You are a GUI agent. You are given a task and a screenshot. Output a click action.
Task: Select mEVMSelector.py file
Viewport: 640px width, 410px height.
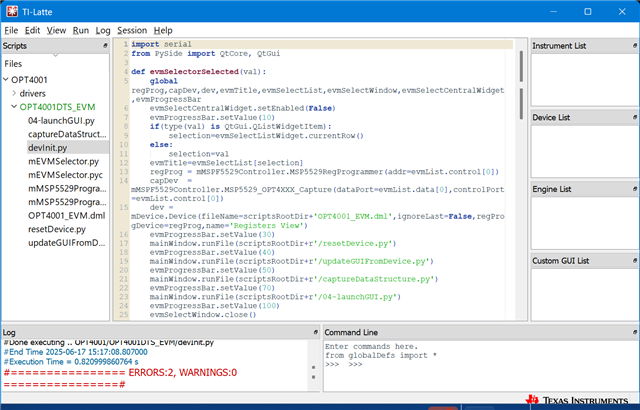point(63,161)
